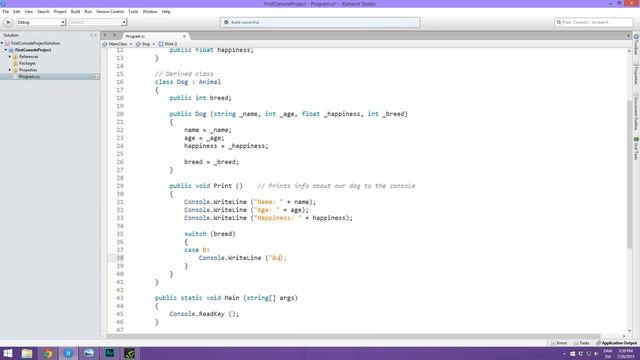Click the Solution pad auto-hide icon
Viewport: 640px width, 360px height.
click(91, 35)
